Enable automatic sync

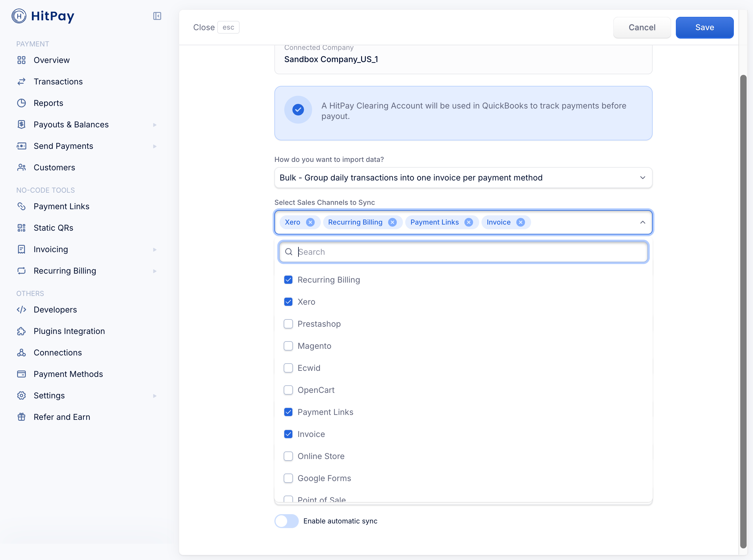pyautogui.click(x=286, y=521)
